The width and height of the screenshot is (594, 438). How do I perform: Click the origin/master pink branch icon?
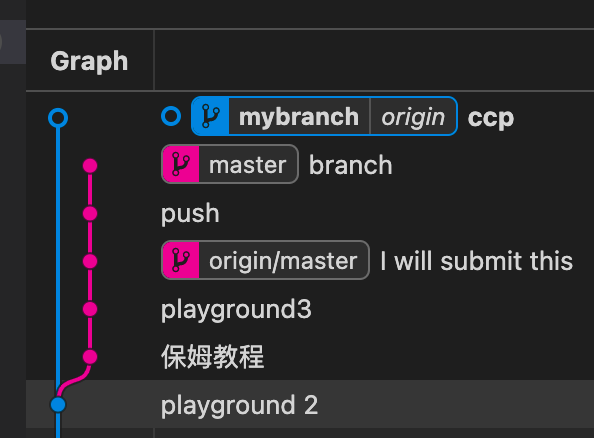pyautogui.click(x=181, y=260)
